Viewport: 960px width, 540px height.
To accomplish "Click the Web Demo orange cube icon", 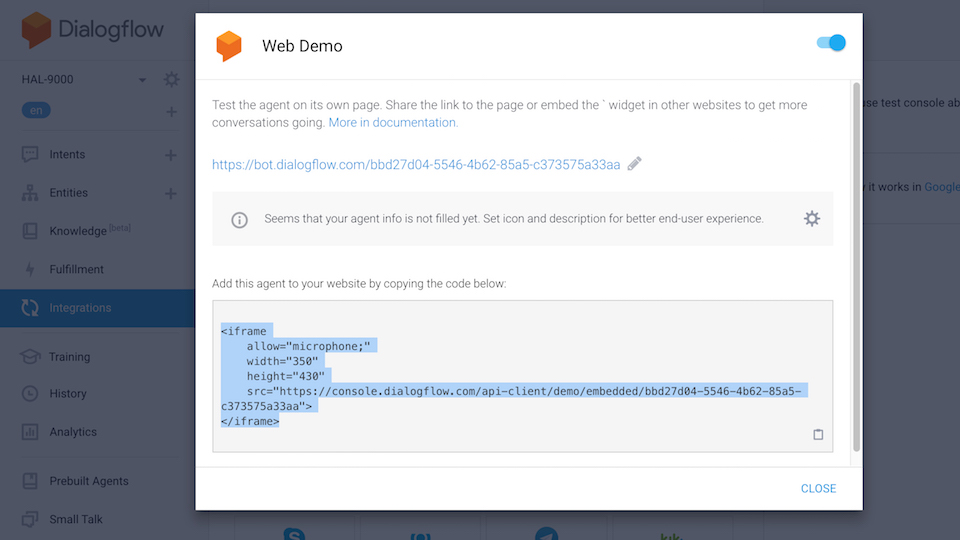I will tap(229, 46).
